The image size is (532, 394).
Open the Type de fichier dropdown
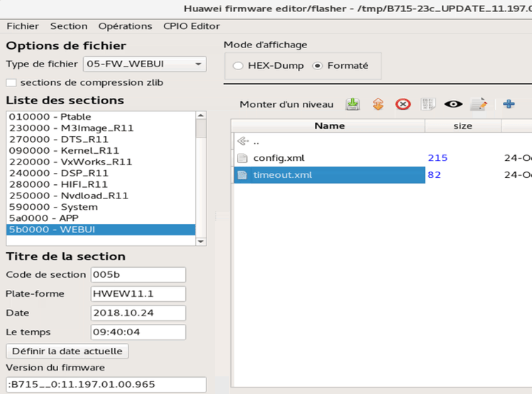click(145, 64)
